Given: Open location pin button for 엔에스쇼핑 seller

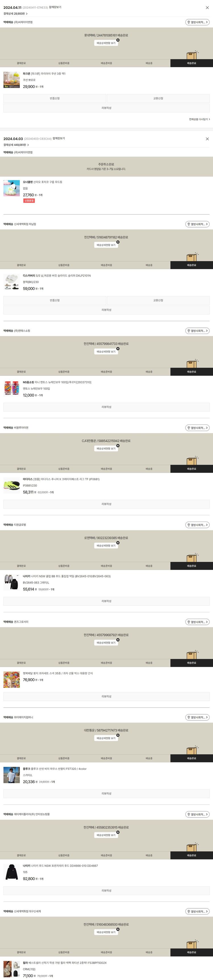Looking at the screenshot, I should pos(197,331).
